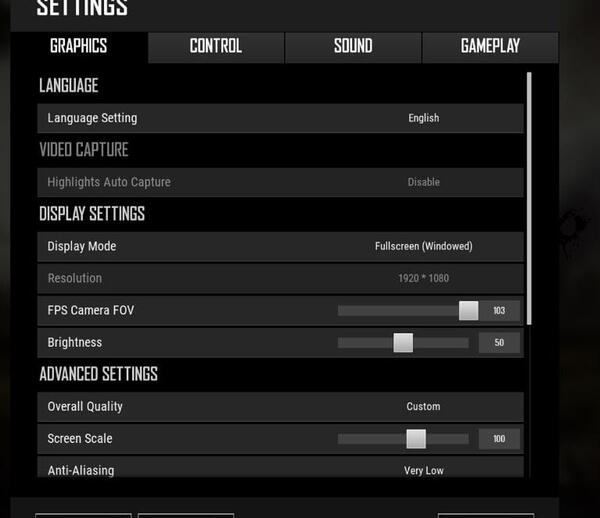Open the Control settings tab

tap(216, 47)
